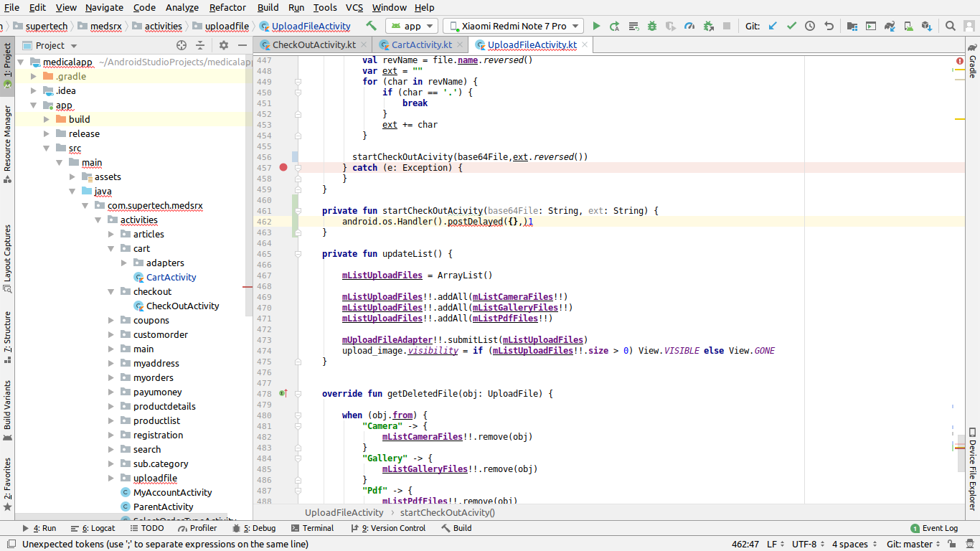Screen dimensions: 980x551
Task: Click Attach Debugger to Android Process icon
Action: click(708, 26)
